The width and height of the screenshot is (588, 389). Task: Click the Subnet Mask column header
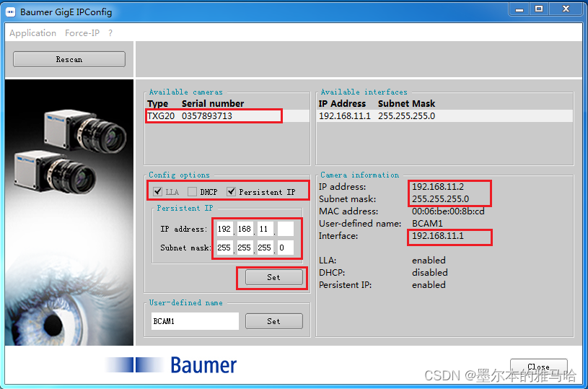point(406,103)
